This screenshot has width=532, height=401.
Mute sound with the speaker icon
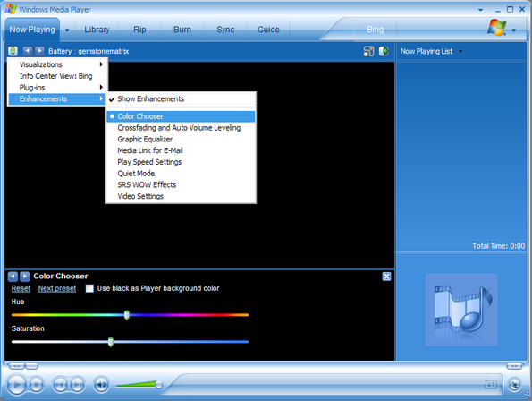[x=101, y=385]
